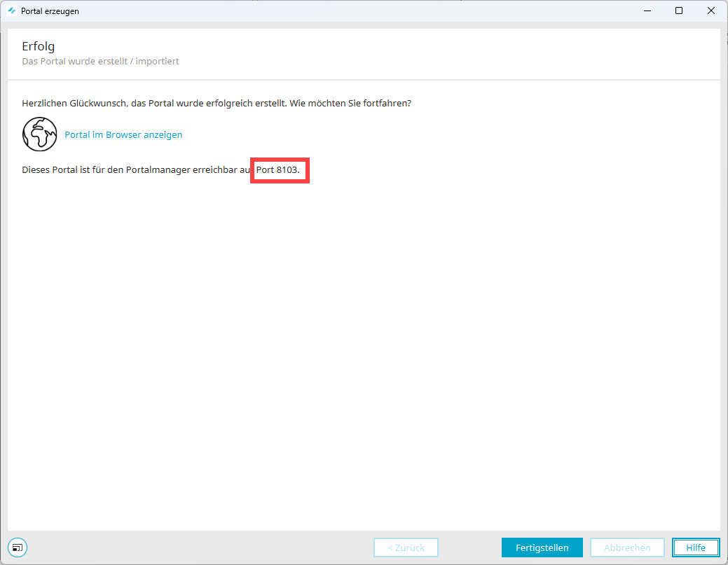Click subtitle "Das Portal wurde erstellt / importiert"
Screen dimensions: 728x565
[x=100, y=62]
